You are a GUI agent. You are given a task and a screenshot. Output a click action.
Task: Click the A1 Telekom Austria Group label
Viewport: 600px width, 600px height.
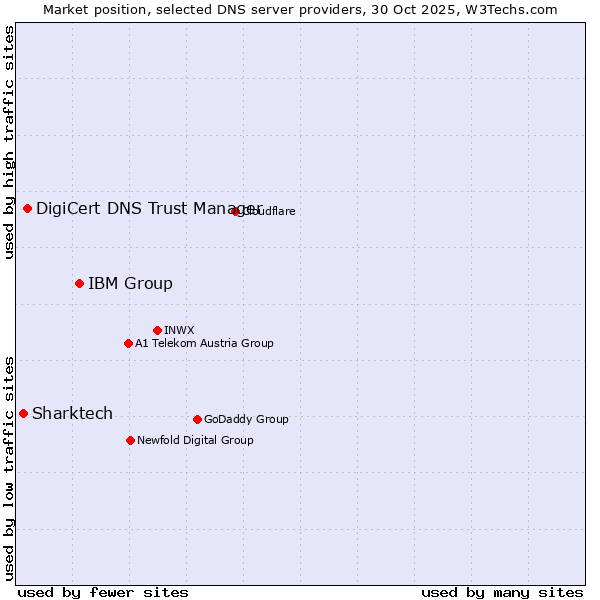pos(204,343)
